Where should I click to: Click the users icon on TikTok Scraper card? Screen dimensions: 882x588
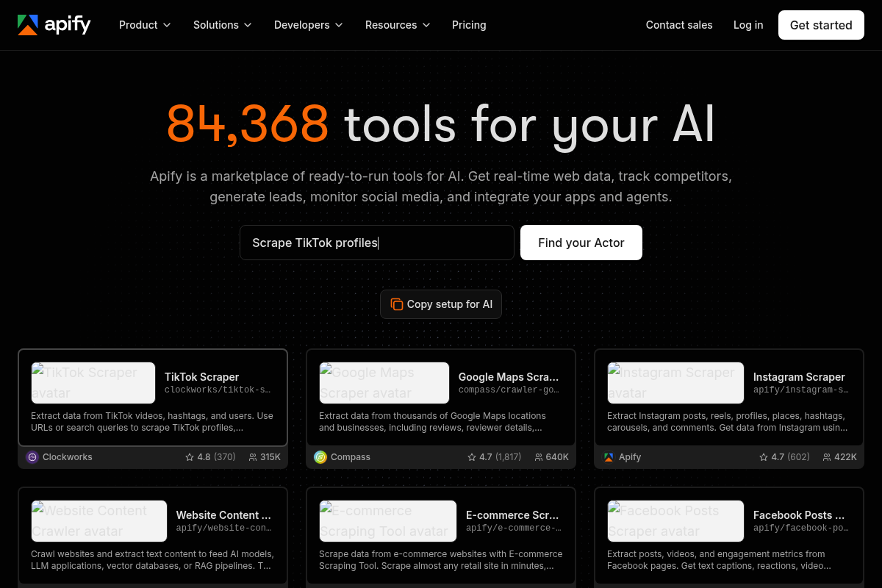(253, 457)
